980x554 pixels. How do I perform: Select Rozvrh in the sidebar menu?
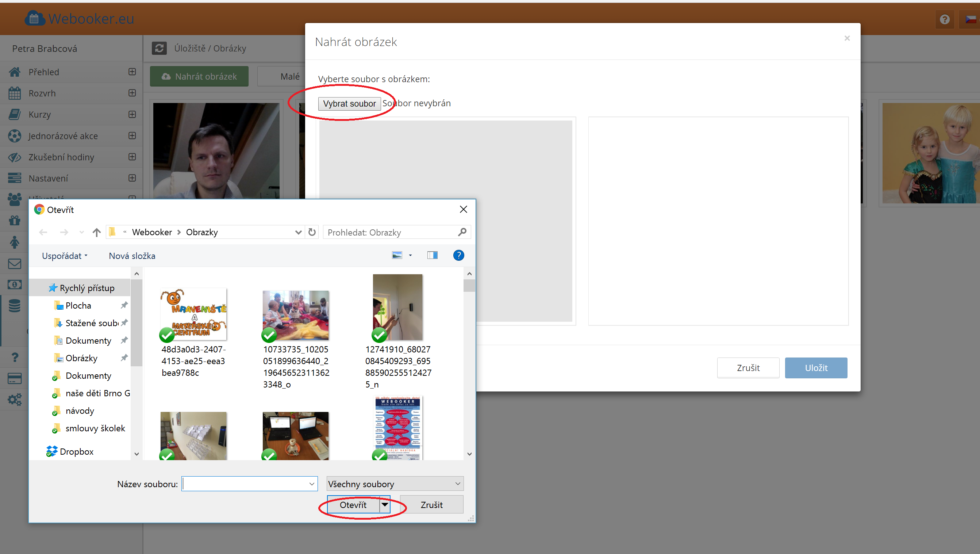pyautogui.click(x=42, y=93)
